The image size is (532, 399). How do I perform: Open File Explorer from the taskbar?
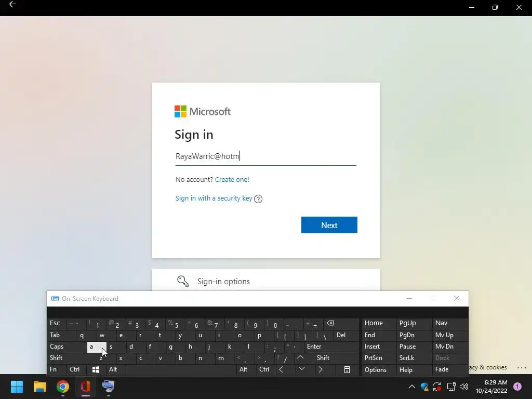coord(39,387)
